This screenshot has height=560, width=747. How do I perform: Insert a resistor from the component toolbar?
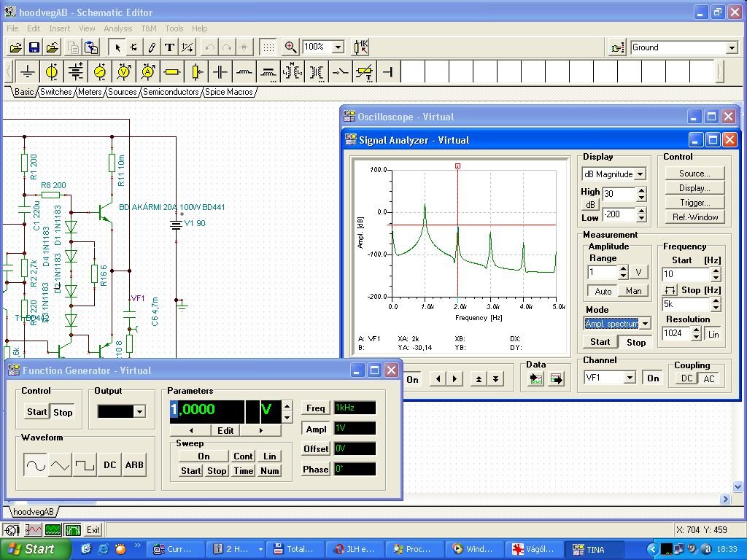172,71
